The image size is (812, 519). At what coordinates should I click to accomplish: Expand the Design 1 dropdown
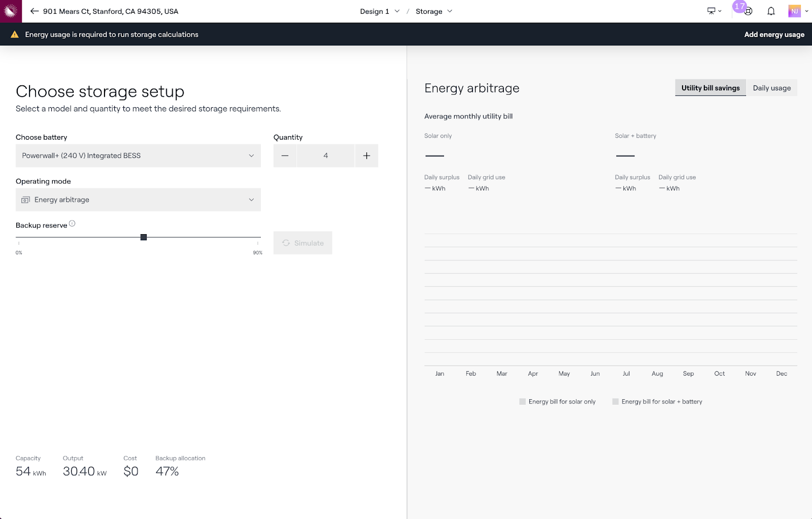pyautogui.click(x=380, y=11)
